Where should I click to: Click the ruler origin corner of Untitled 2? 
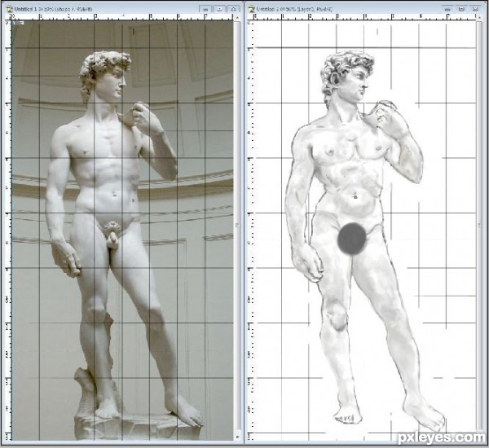click(x=250, y=17)
